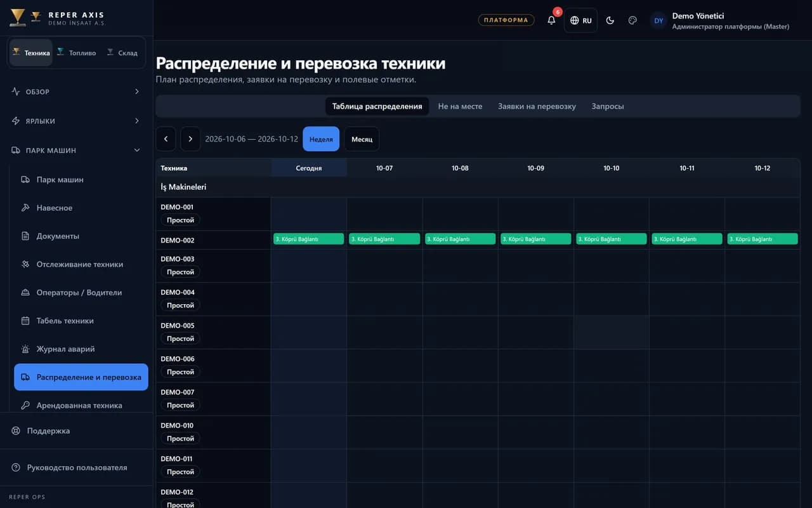Open the RU language selector
Image resolution: width=812 pixels, height=508 pixels.
[580, 20]
